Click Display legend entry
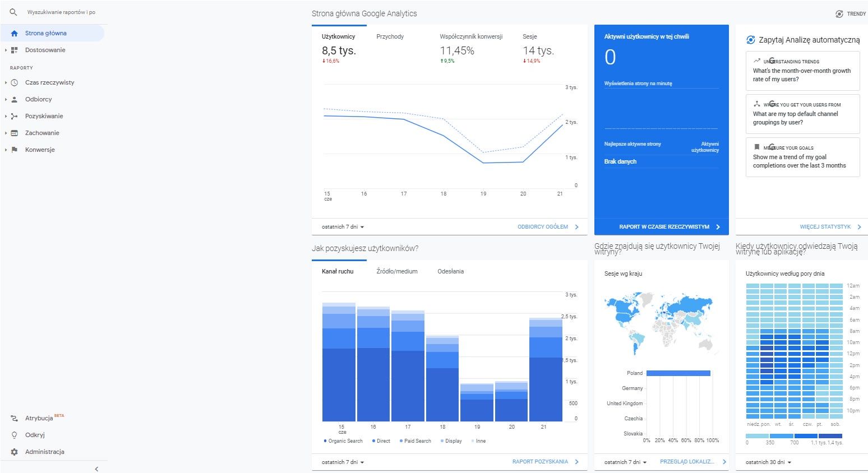The height and width of the screenshot is (473, 868). 451,441
